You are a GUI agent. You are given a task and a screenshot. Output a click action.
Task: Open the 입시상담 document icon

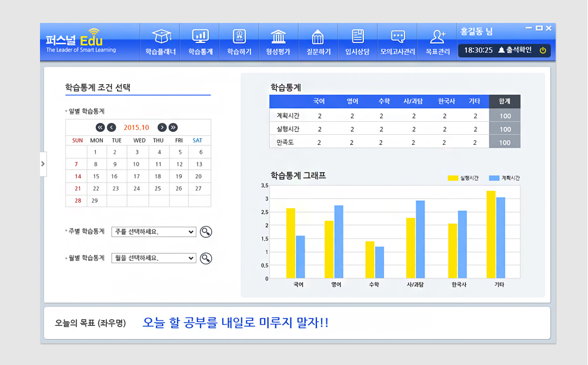coord(358,36)
